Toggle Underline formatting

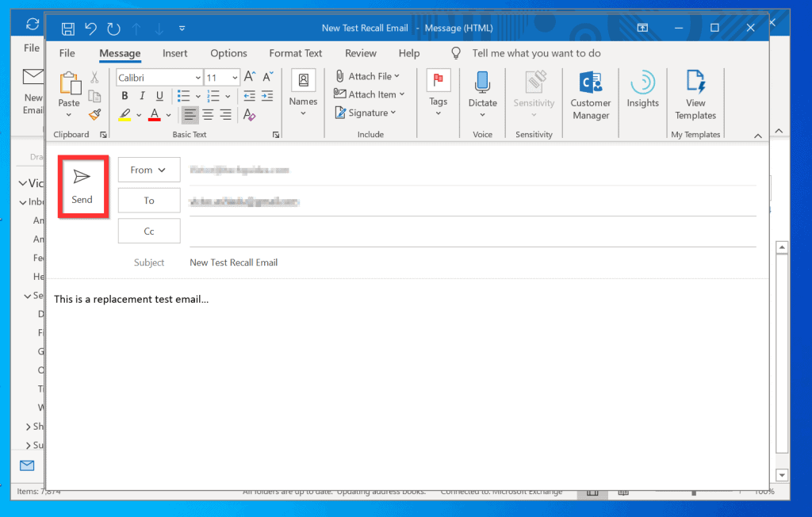coord(159,96)
